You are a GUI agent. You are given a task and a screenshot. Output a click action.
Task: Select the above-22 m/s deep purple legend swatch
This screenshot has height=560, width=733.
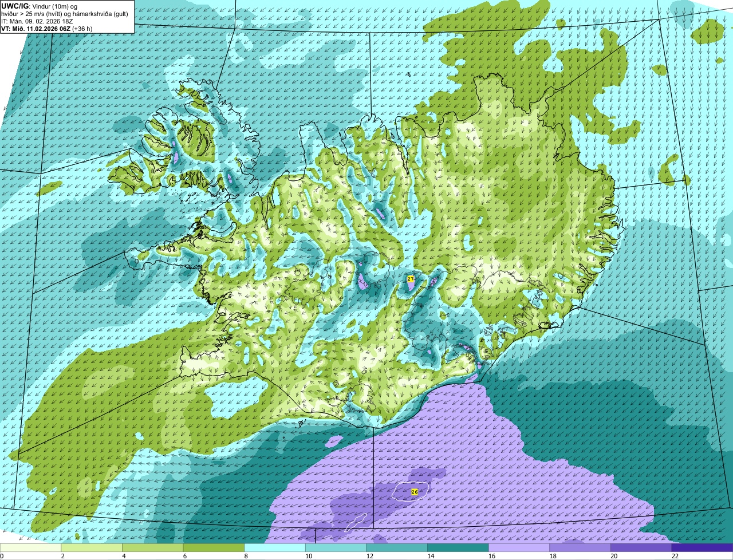[x=703, y=547]
